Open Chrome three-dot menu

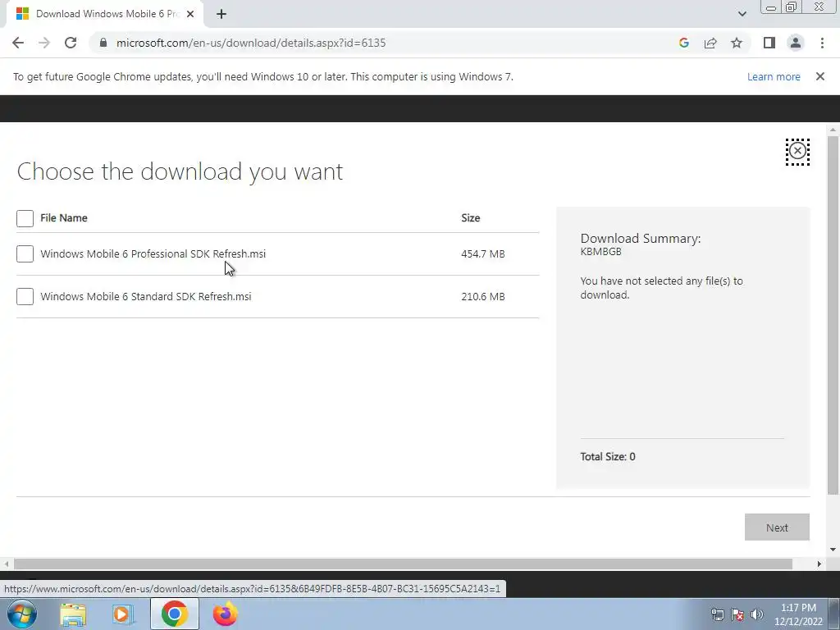pos(822,43)
